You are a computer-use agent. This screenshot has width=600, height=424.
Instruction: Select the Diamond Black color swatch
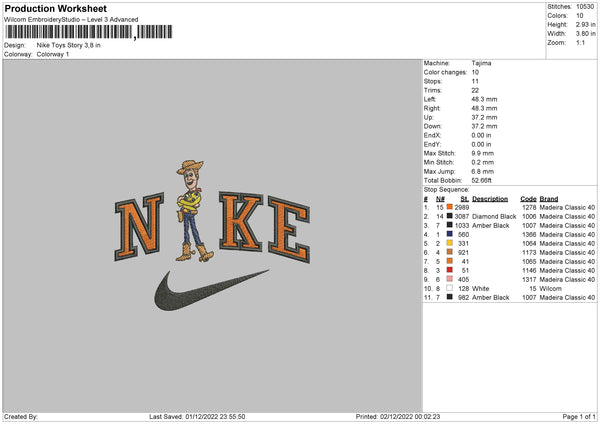(x=450, y=216)
